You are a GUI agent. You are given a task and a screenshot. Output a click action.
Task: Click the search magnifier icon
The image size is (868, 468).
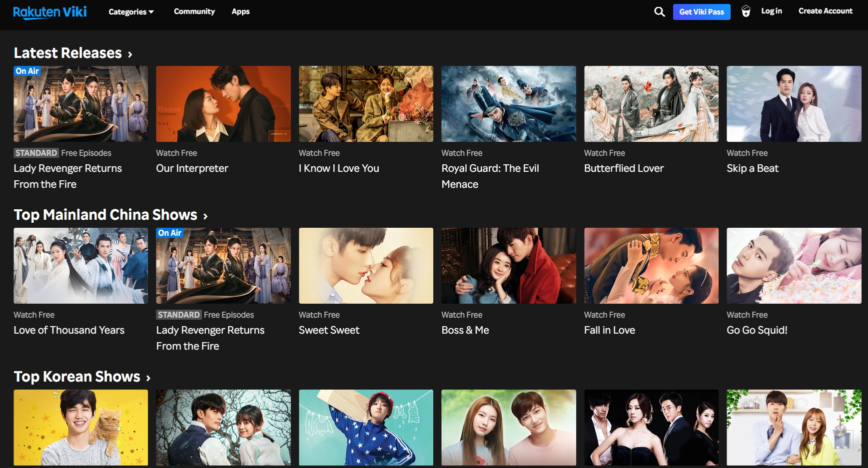tap(659, 11)
